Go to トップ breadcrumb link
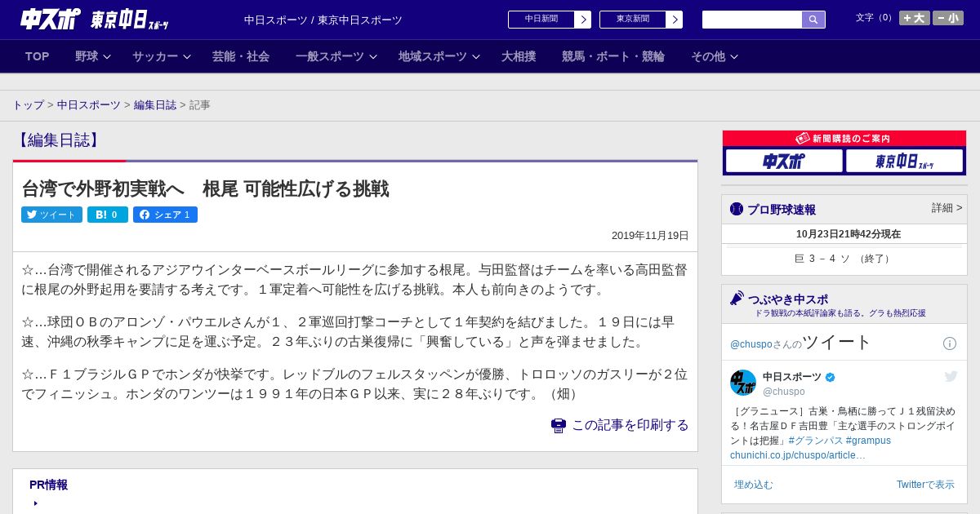The height and width of the screenshot is (514, 980). pos(29,105)
